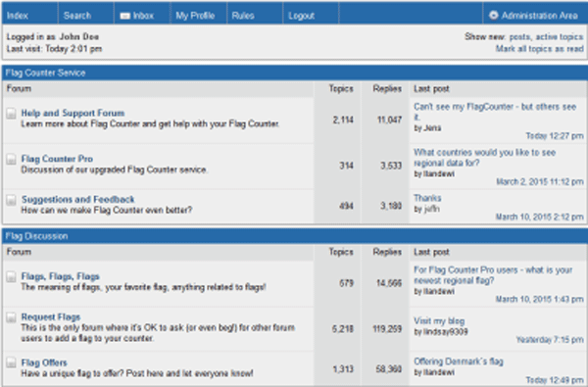Viewport: 588px width, 387px height.
Task: Click the status icon for Suggestions and Feedback
Action: (11, 200)
